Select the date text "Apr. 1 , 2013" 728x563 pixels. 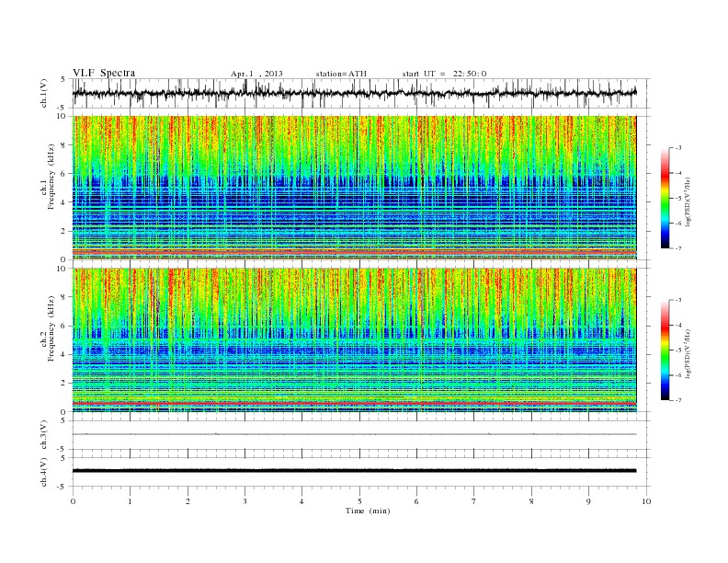click(256, 74)
